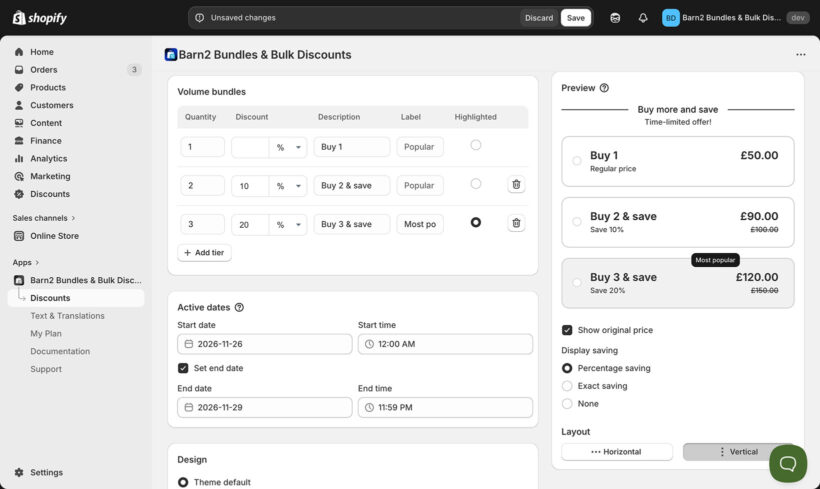Click the Shopify logo
This screenshot has width=820, height=489.
click(x=40, y=17)
